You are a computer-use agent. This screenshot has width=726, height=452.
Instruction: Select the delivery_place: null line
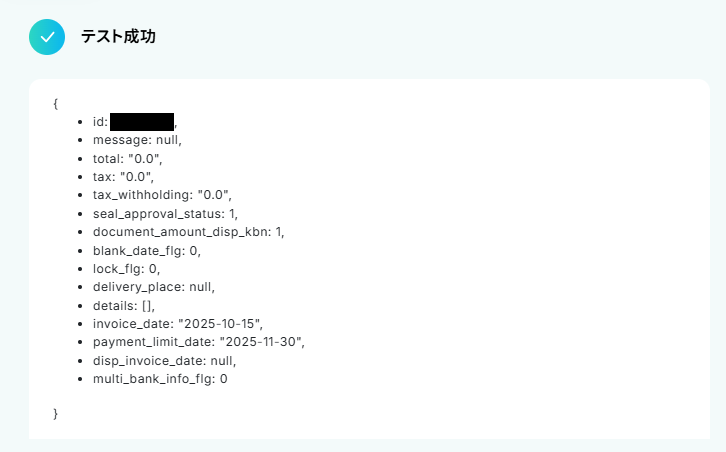[153, 287]
